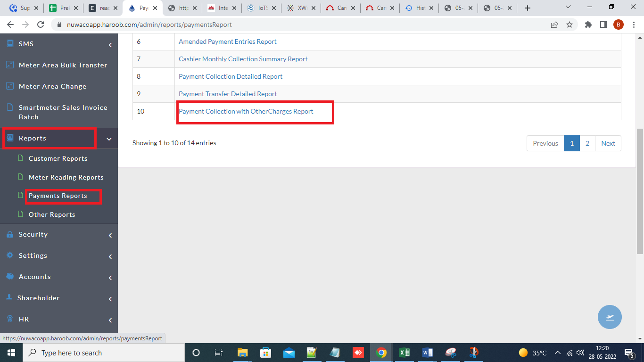Screen dimensions: 644x362
Task: Click the Meter Area Bulk Transfer icon
Action: click(x=10, y=65)
